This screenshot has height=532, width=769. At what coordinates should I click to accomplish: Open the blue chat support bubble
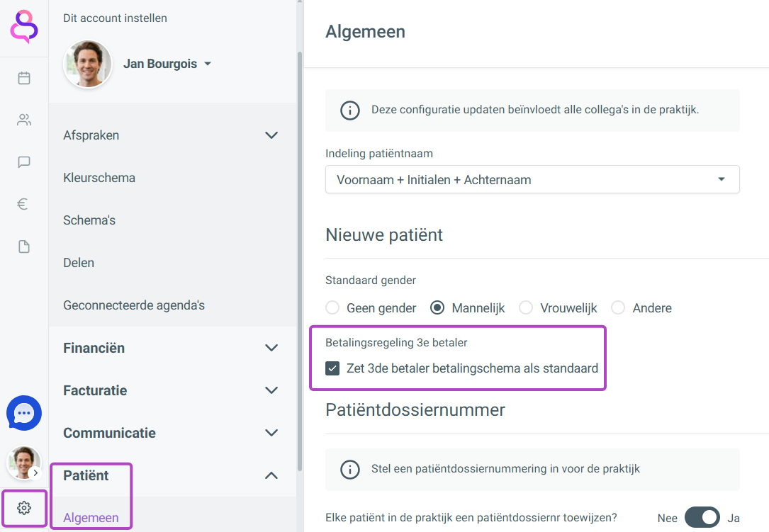(x=24, y=413)
